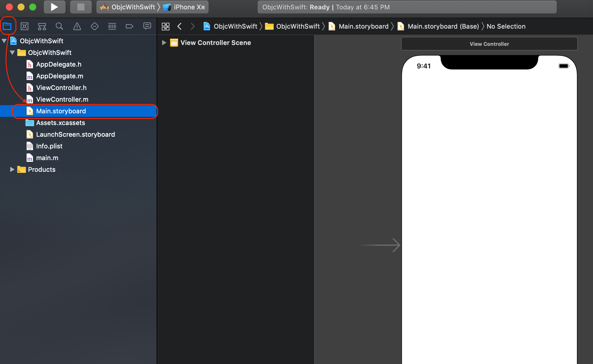
Task: Open the Debug navigator icon
Action: click(112, 27)
